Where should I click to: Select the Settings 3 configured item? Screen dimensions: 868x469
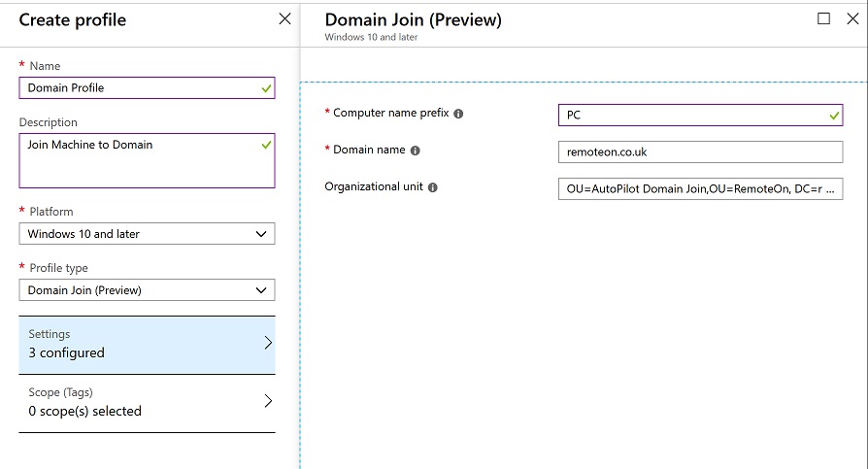pos(147,345)
